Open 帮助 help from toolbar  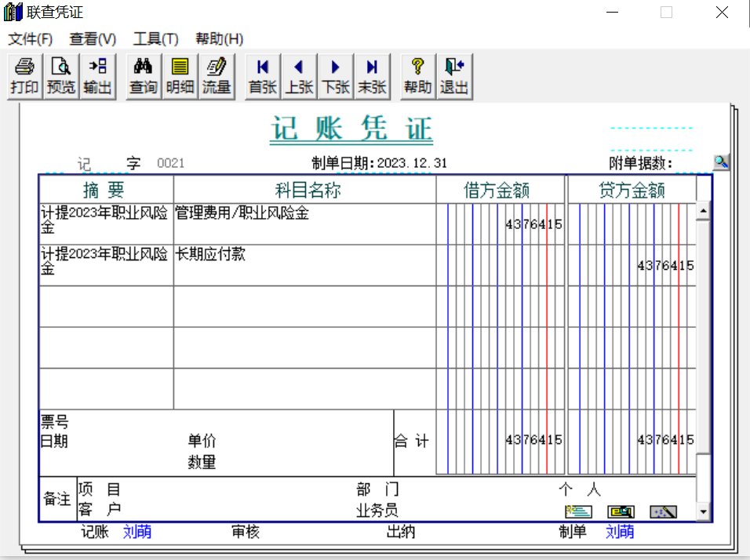(x=417, y=76)
